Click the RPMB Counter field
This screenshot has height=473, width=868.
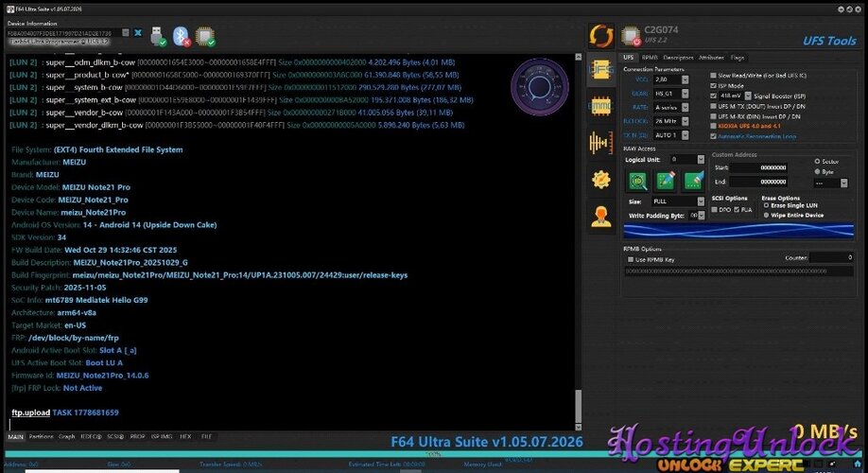831,257
